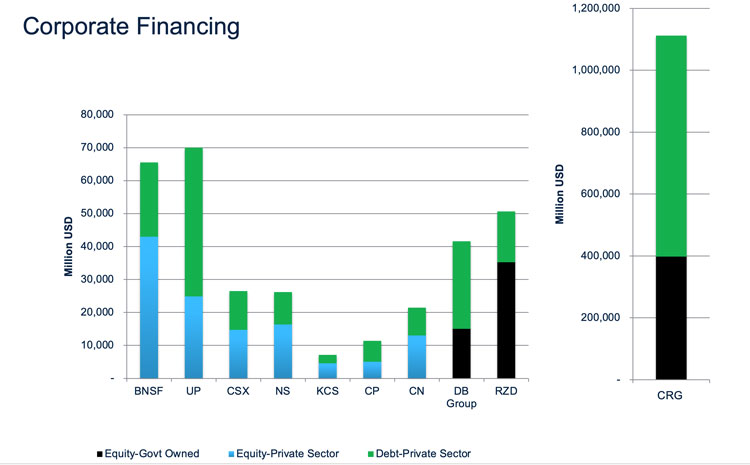Click the CSX axis label
Screen dimensions: 750x465
[238, 391]
